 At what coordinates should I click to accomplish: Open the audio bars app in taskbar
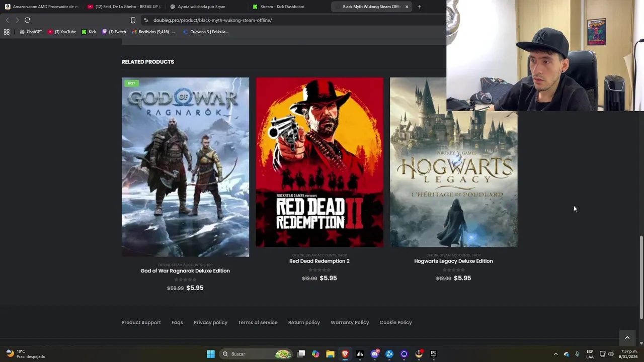coord(360,354)
